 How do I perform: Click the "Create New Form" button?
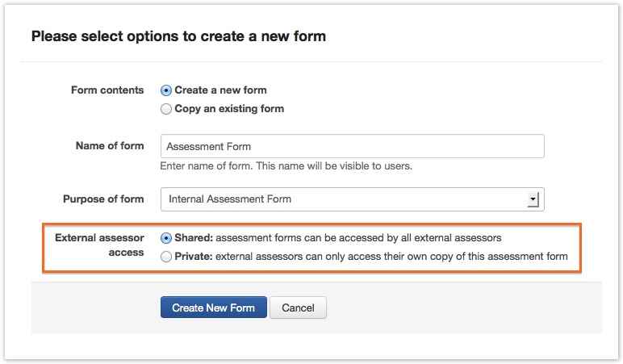point(213,308)
